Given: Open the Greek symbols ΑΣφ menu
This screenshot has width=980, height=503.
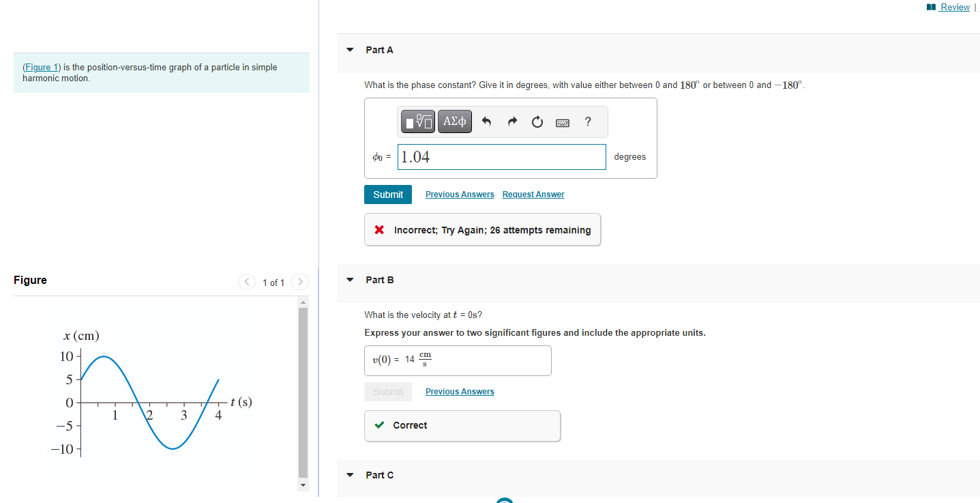Looking at the screenshot, I should coord(454,121).
